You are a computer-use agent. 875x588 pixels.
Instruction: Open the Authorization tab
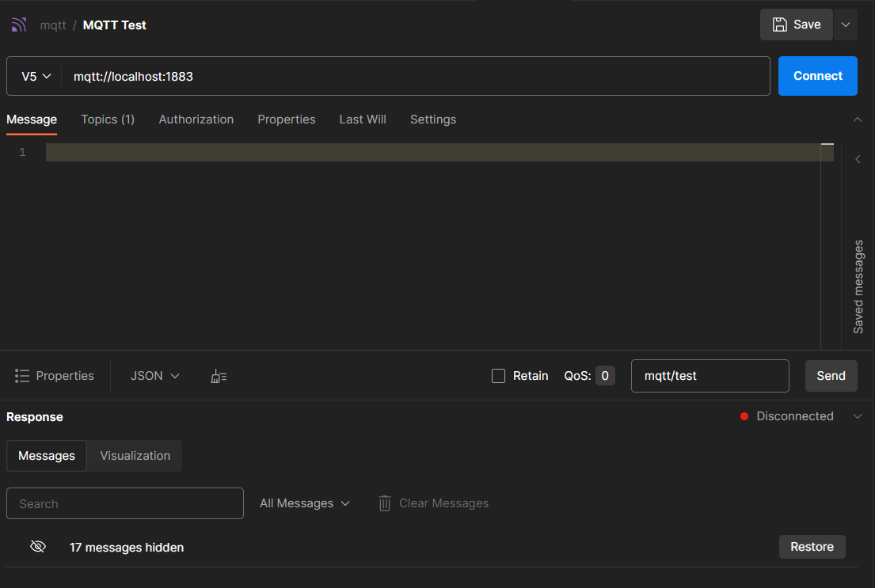(x=196, y=119)
